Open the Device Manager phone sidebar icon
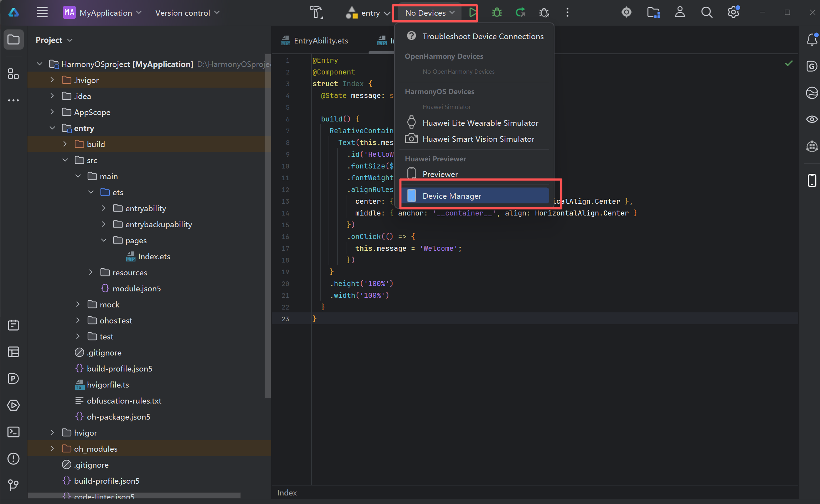The image size is (820, 504). pyautogui.click(x=812, y=180)
